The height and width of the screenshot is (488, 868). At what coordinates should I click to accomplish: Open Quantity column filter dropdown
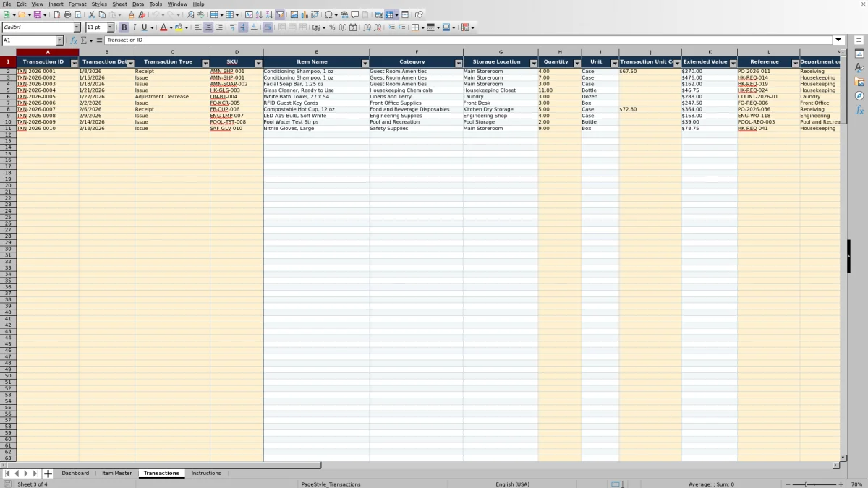576,64
